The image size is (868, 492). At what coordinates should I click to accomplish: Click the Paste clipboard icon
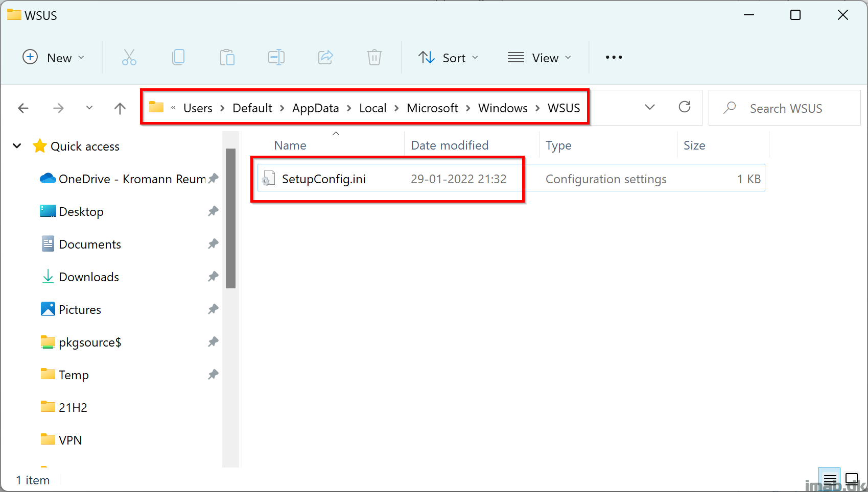227,58
